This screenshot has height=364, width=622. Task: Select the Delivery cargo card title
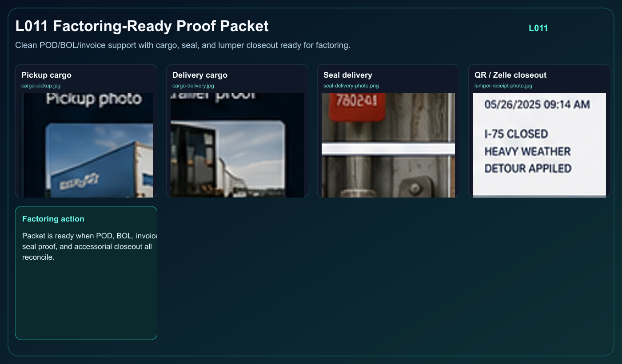click(200, 75)
